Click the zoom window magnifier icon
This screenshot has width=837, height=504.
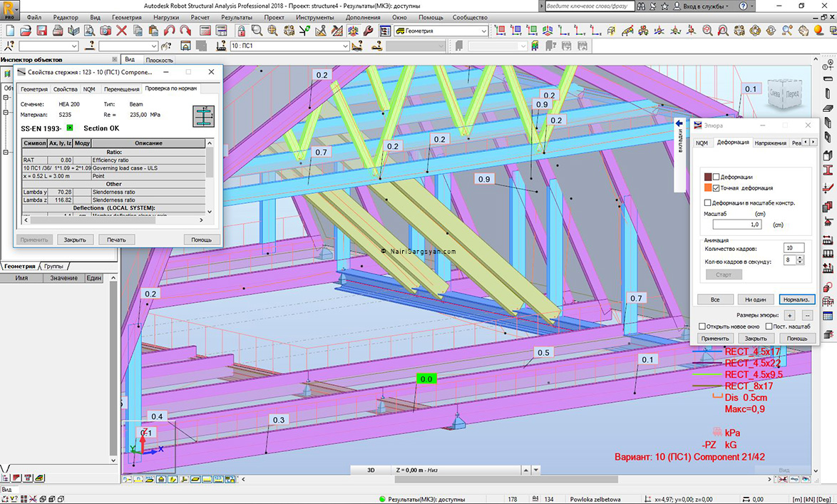[x=257, y=31]
